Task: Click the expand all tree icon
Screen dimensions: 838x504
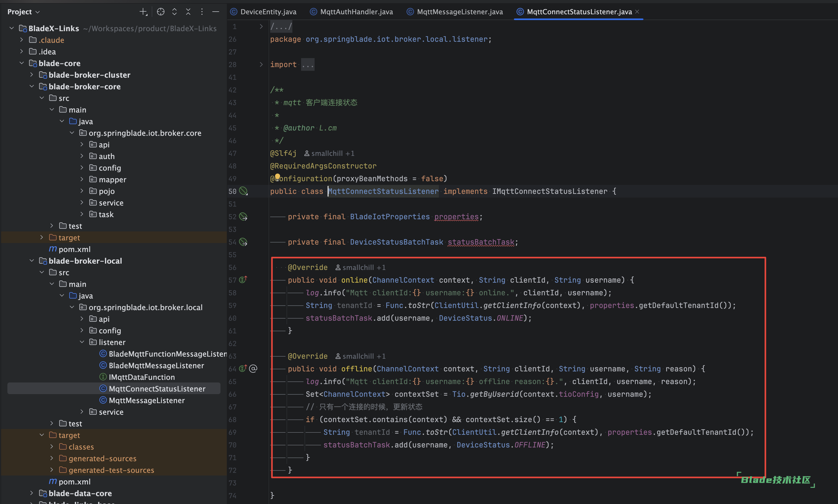Action: [174, 12]
